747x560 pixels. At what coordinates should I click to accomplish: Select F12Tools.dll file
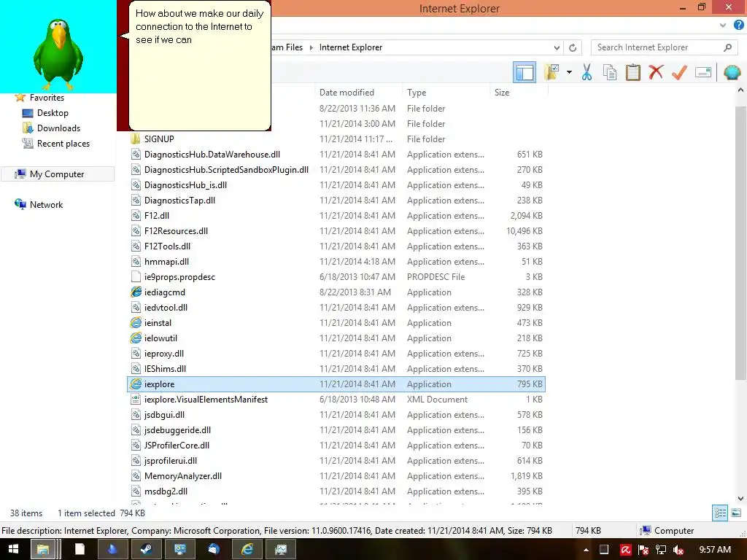pyautogui.click(x=336, y=246)
